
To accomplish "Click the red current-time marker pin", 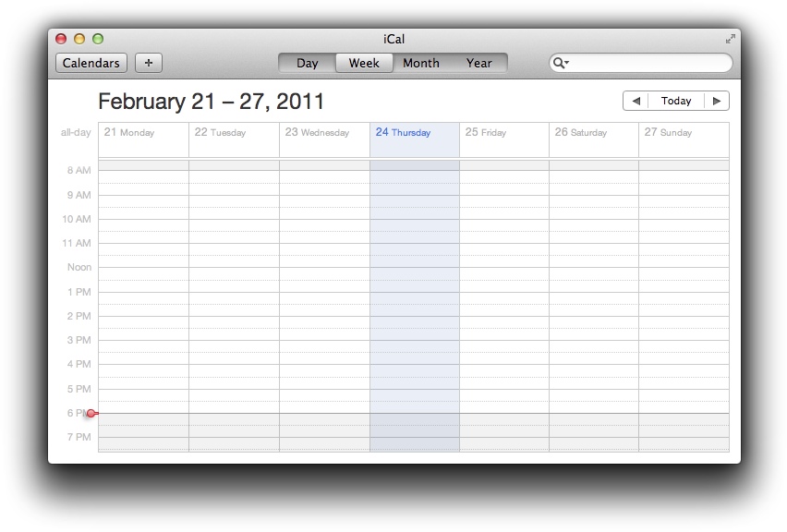I will pyautogui.click(x=91, y=413).
